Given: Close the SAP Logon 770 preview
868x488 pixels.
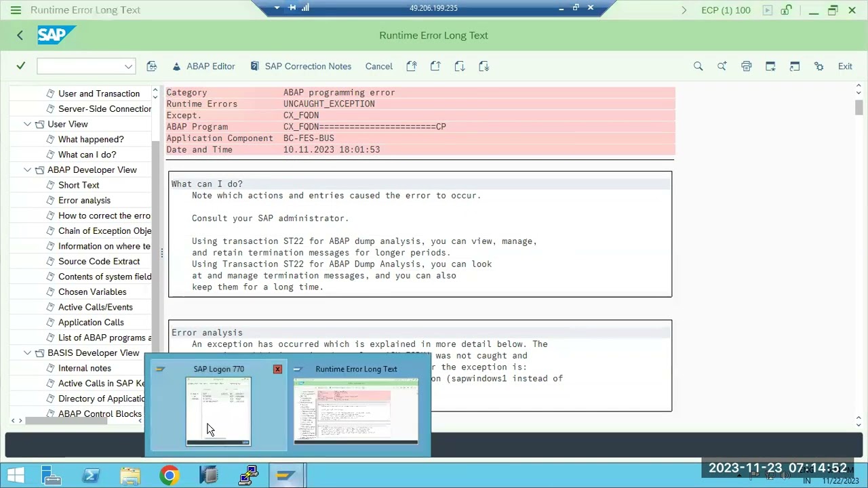Looking at the screenshot, I should tap(277, 369).
